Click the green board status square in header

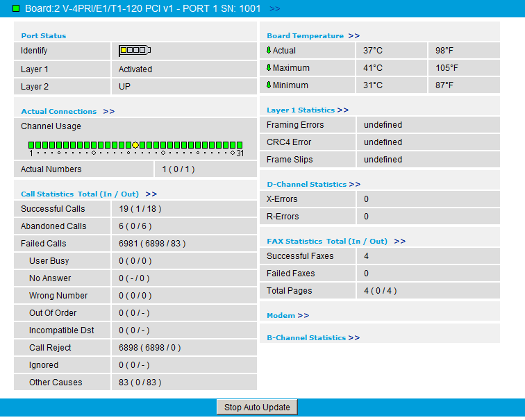(x=16, y=8)
